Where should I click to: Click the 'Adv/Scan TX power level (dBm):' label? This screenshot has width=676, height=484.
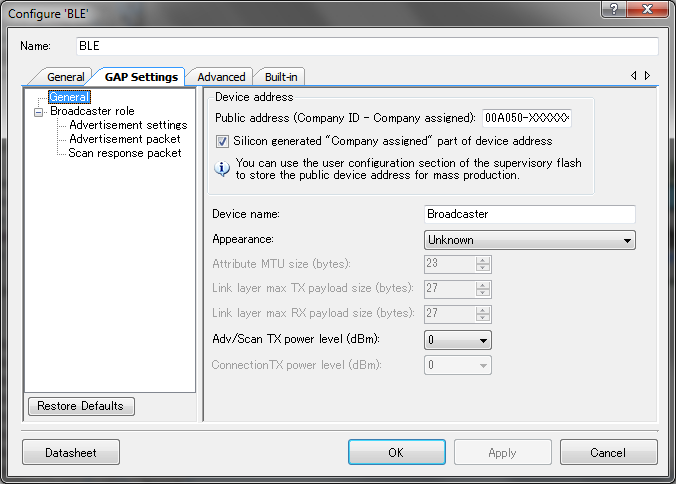click(296, 339)
